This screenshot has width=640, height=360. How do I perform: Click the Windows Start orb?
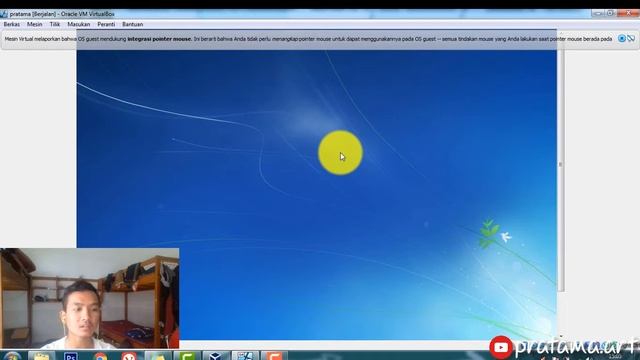[x=12, y=356]
